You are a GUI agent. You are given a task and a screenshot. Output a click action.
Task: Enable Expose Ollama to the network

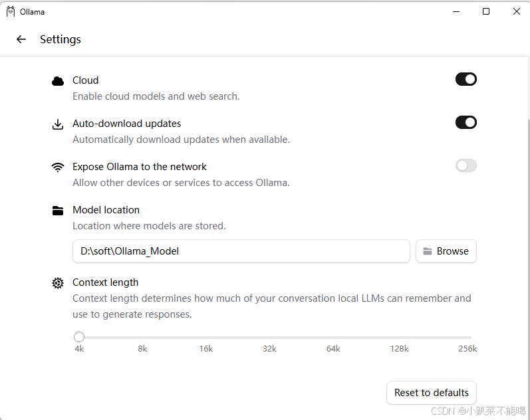[x=465, y=165]
